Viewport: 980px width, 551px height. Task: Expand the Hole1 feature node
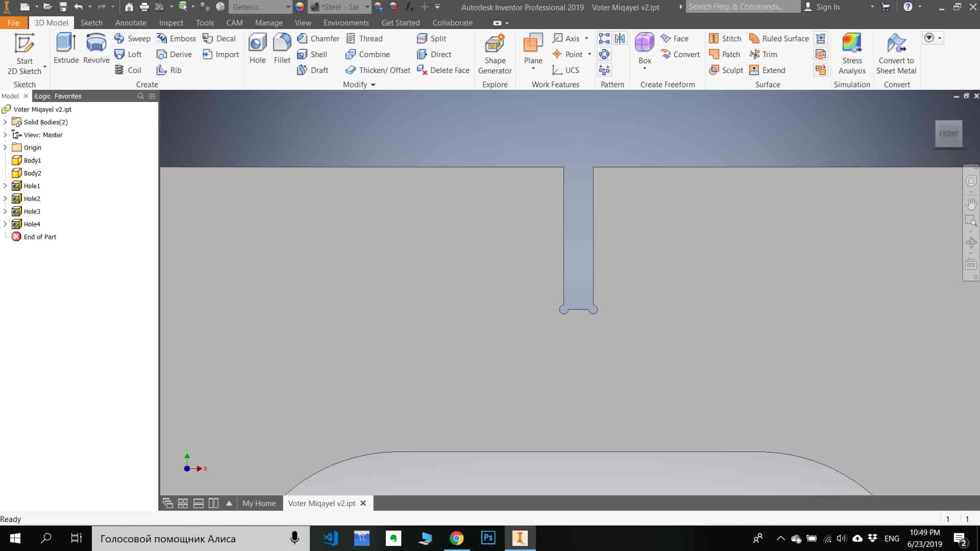[5, 186]
